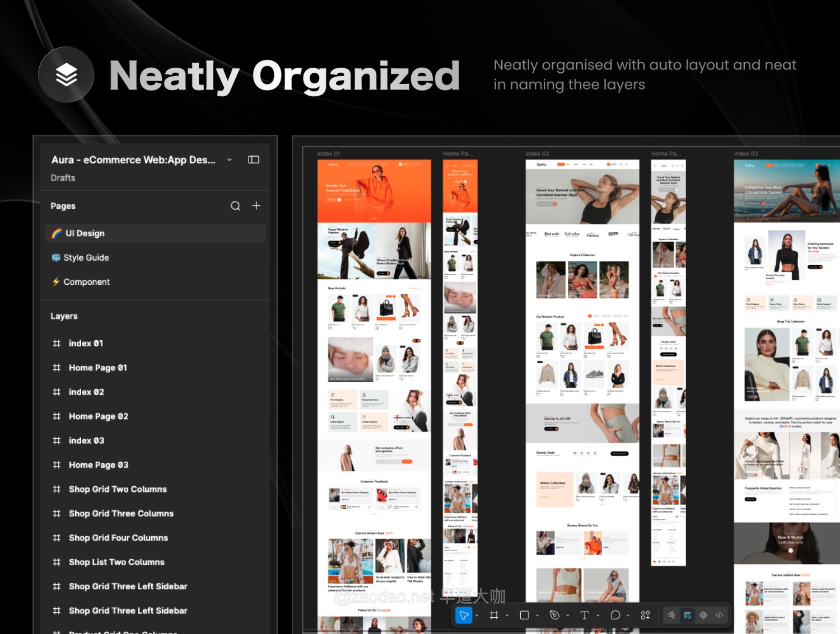Open the file name dropdown chevron
This screenshot has height=634, width=840.
click(230, 160)
